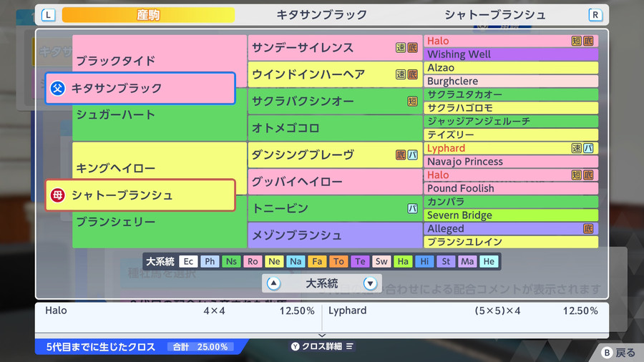Screen dimensions: 644x362
Task: Click the To lineage swatch
Action: click(338, 261)
